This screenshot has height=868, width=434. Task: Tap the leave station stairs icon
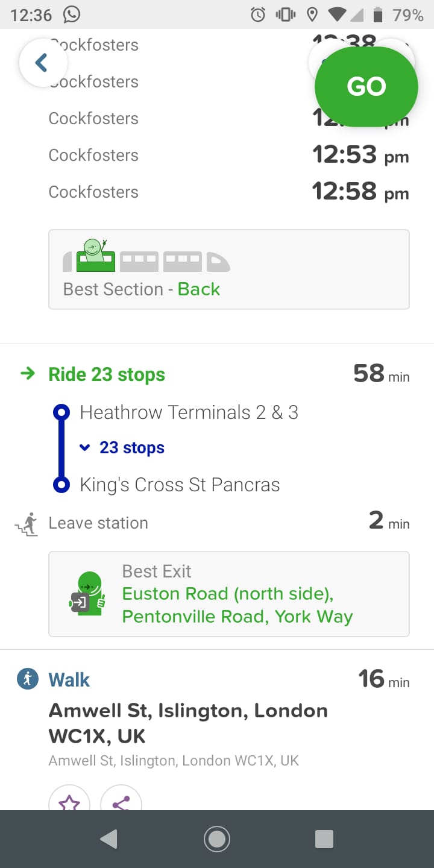[26, 524]
